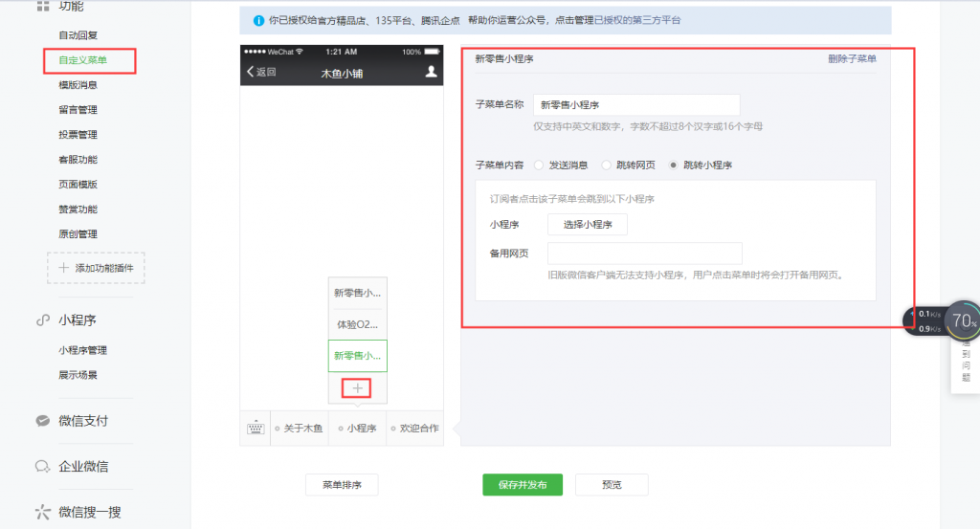The width and height of the screenshot is (980, 529).
Task: Click the keyboard icon in phone preview
Action: click(255, 429)
